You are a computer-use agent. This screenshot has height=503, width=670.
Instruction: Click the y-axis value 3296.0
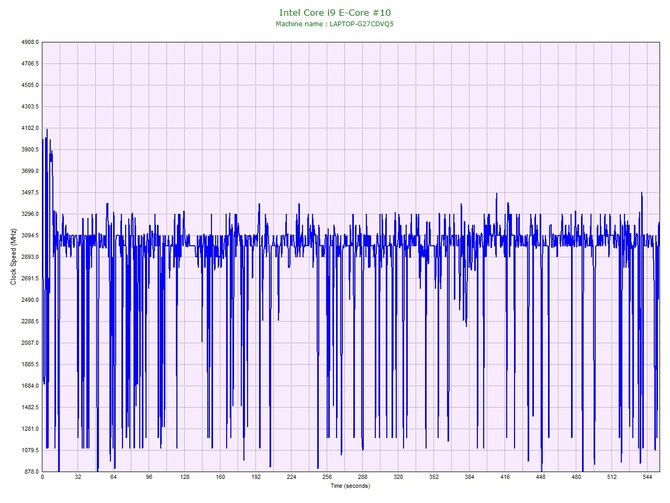coord(30,214)
